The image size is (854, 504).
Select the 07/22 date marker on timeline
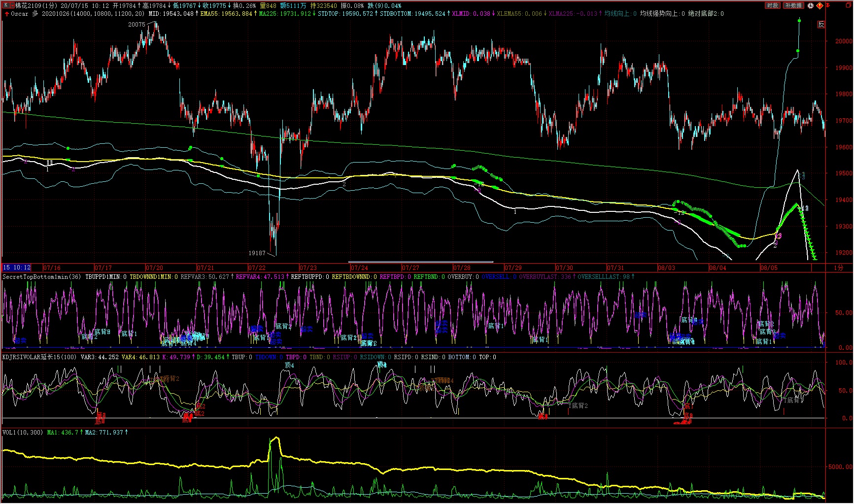(x=257, y=268)
